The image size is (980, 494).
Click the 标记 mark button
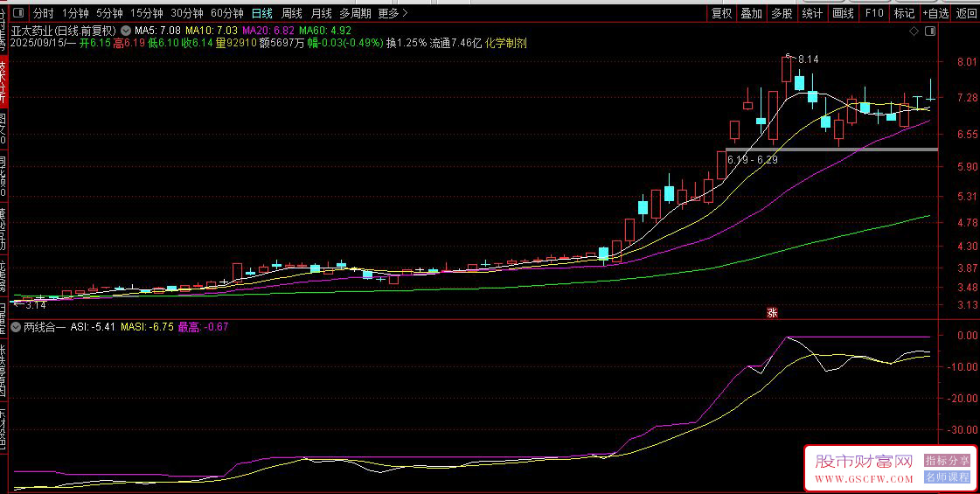click(904, 12)
